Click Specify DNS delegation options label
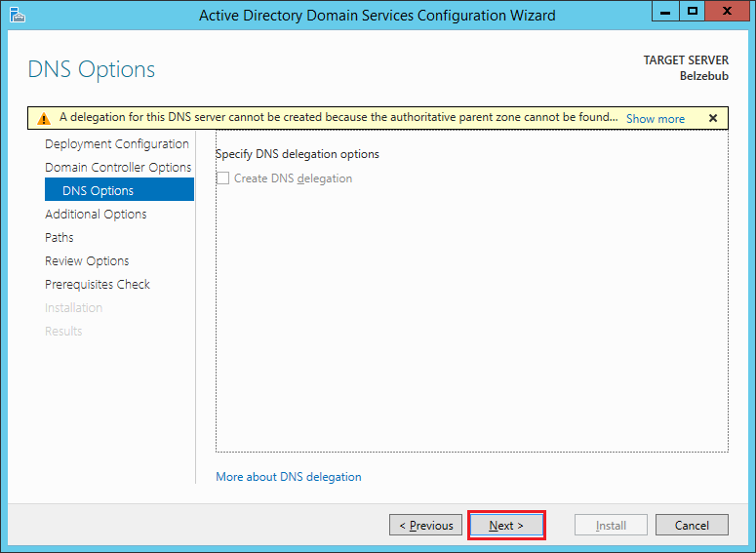Screen dimensions: 756x553 tap(297, 154)
